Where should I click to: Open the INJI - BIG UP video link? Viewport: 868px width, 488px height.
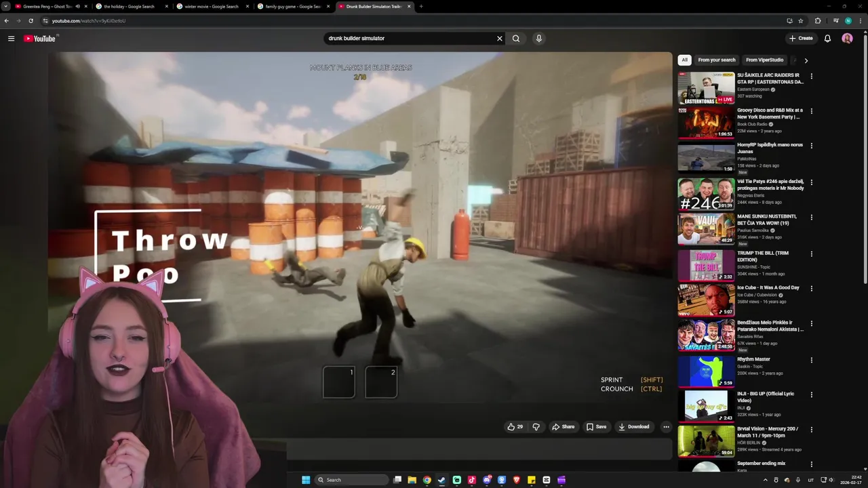(x=766, y=397)
